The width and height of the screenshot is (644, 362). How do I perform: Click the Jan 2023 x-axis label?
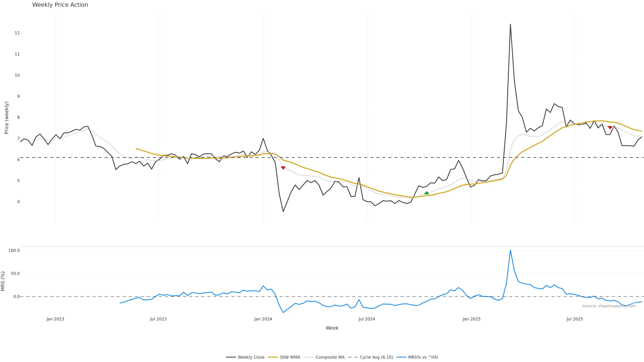pyautogui.click(x=55, y=319)
